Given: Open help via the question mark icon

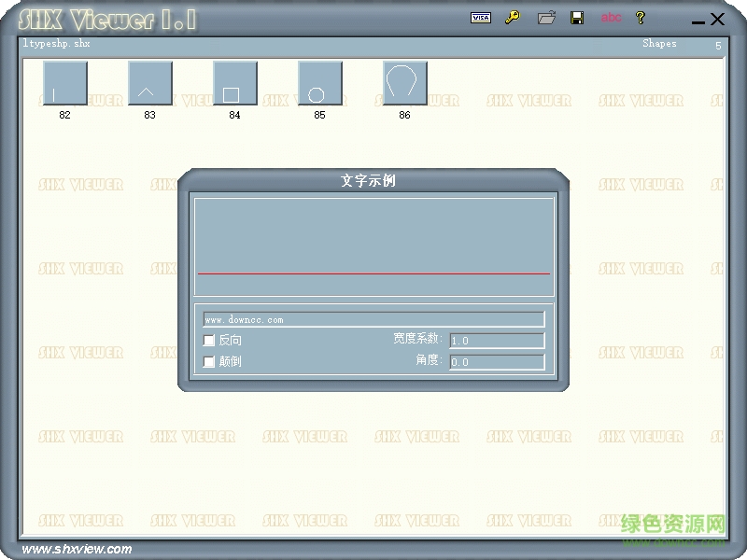Looking at the screenshot, I should point(641,18).
